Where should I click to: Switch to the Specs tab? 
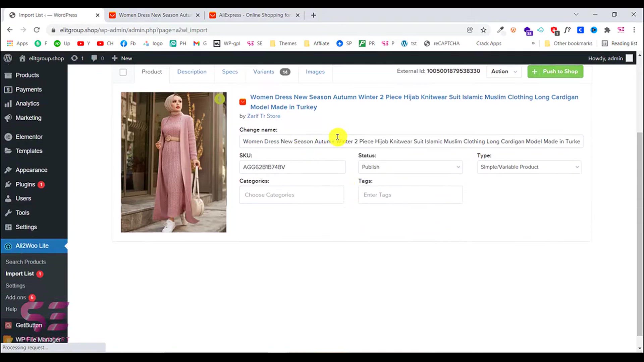pyautogui.click(x=230, y=72)
